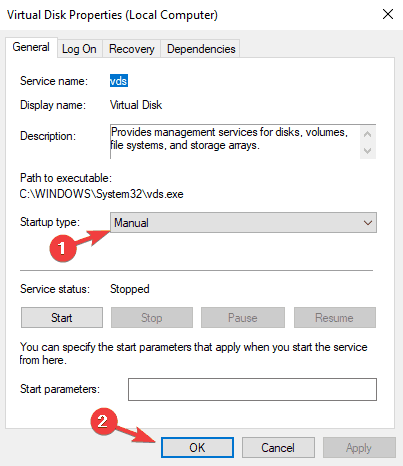The image size is (403, 466).
Task: Click the description scroll down arrow
Action: click(368, 151)
